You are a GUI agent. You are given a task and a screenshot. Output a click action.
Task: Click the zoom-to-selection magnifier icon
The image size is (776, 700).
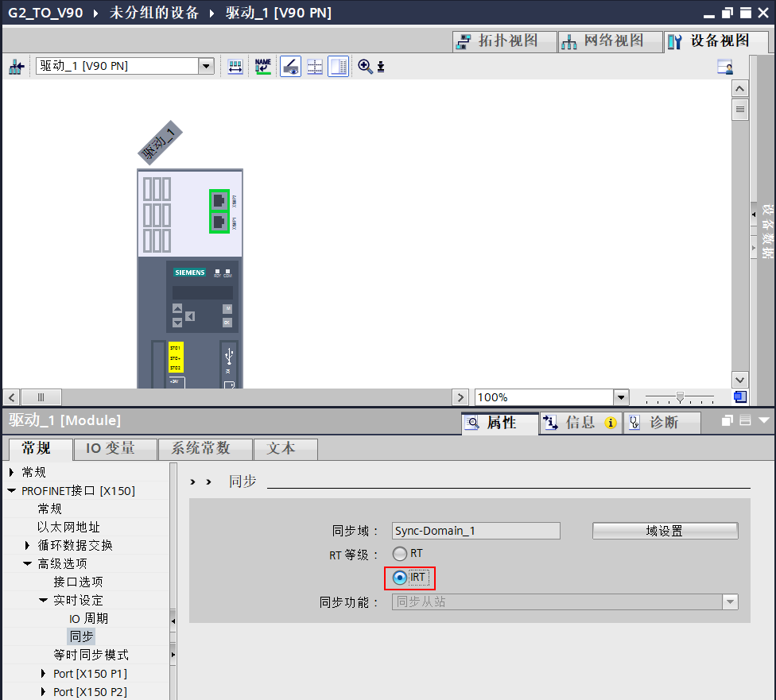[364, 66]
